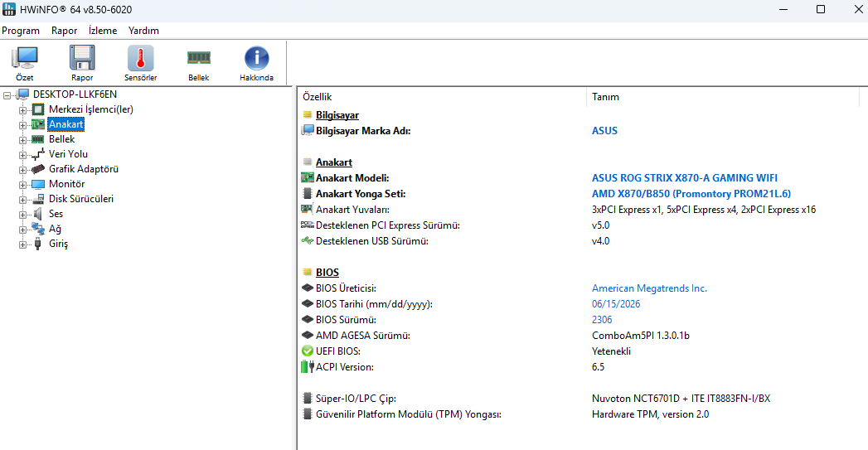Click American Megatrends Inc. link
This screenshot has height=450, width=868.
click(x=649, y=288)
